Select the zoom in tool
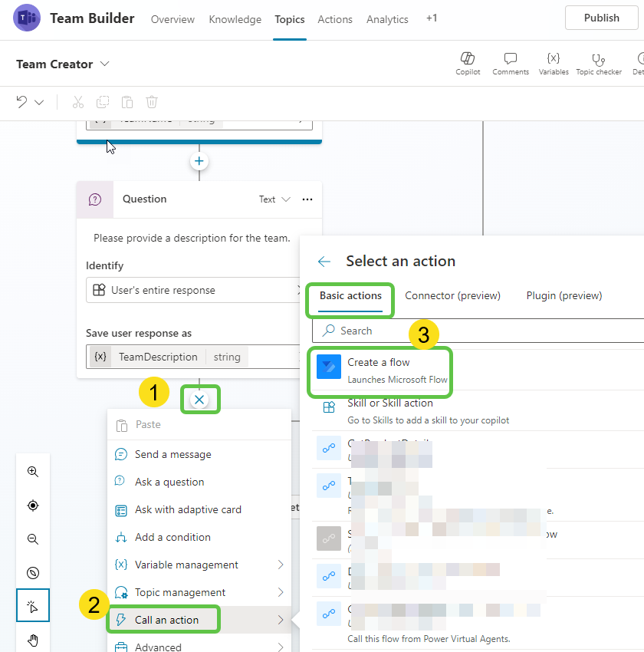The height and width of the screenshot is (652, 644). tap(32, 472)
